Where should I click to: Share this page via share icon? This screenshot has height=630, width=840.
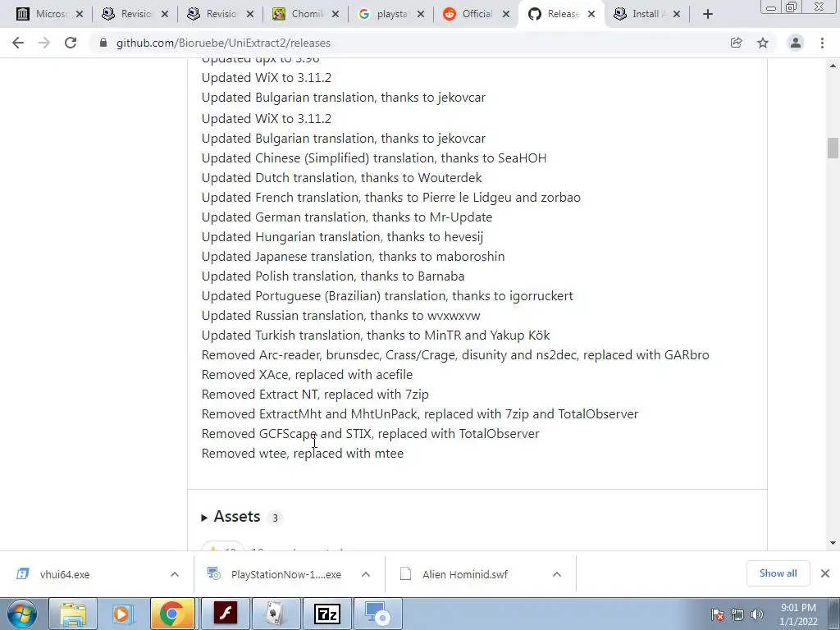[x=736, y=43]
